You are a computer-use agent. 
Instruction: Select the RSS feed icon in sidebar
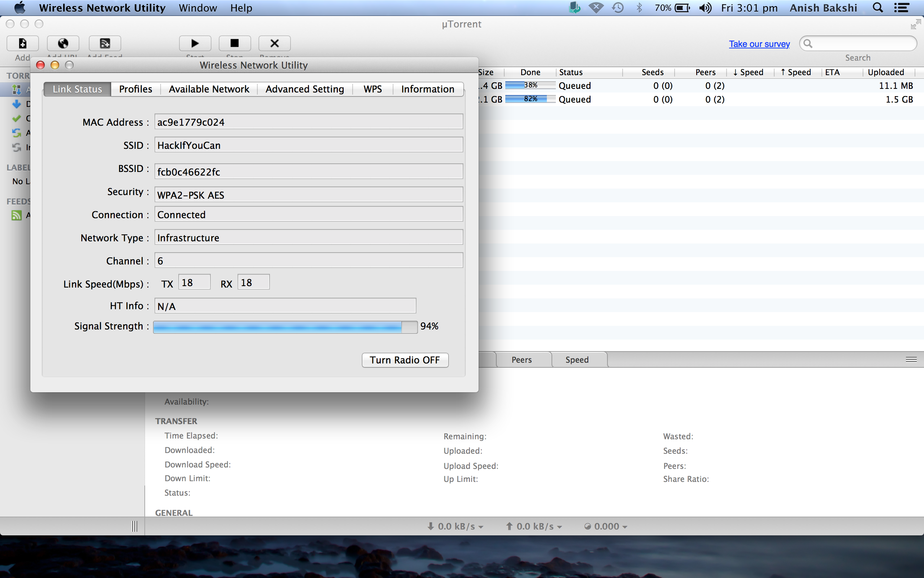(16, 216)
